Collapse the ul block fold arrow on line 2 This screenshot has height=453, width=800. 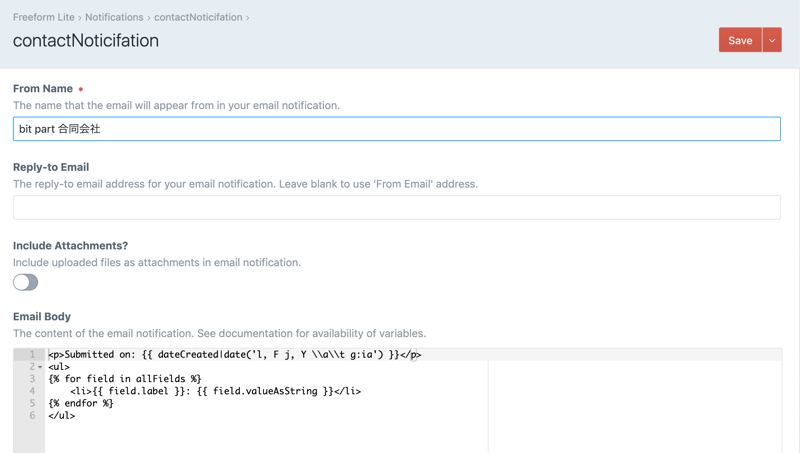[x=40, y=367]
